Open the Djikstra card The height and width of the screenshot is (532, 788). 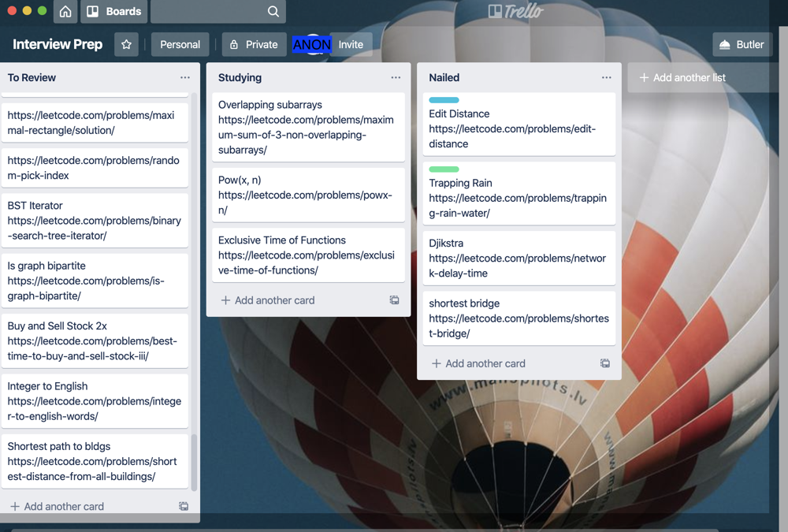pyautogui.click(x=519, y=258)
